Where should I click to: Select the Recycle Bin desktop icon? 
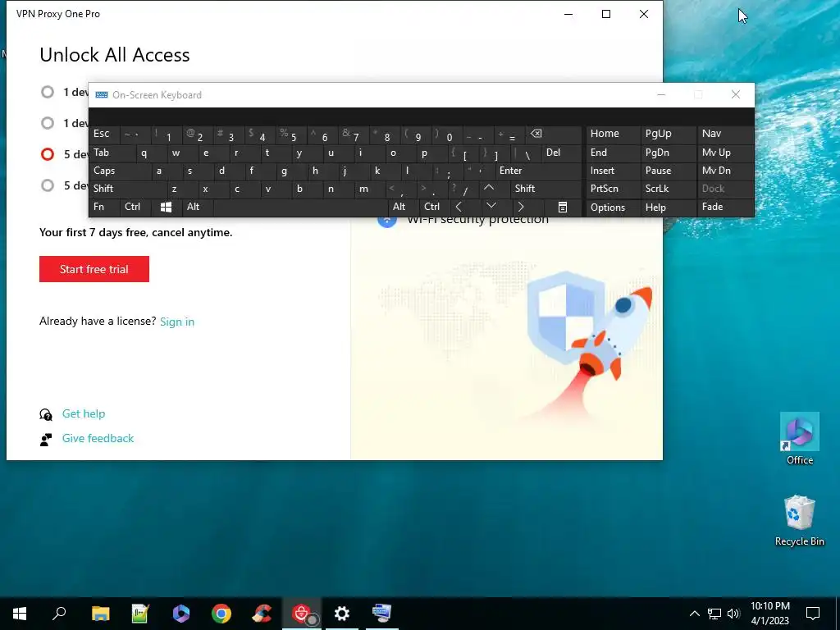pyautogui.click(x=800, y=521)
